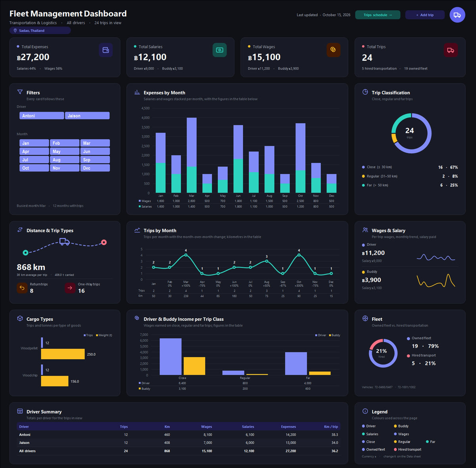This screenshot has width=476, height=468.
Task: Click the Trip Classification donut chart
Action: 411,133
